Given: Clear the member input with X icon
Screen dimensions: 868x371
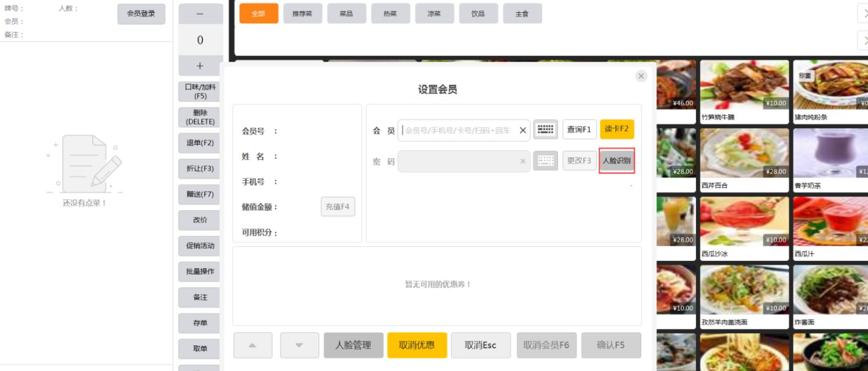Looking at the screenshot, I should tap(523, 130).
